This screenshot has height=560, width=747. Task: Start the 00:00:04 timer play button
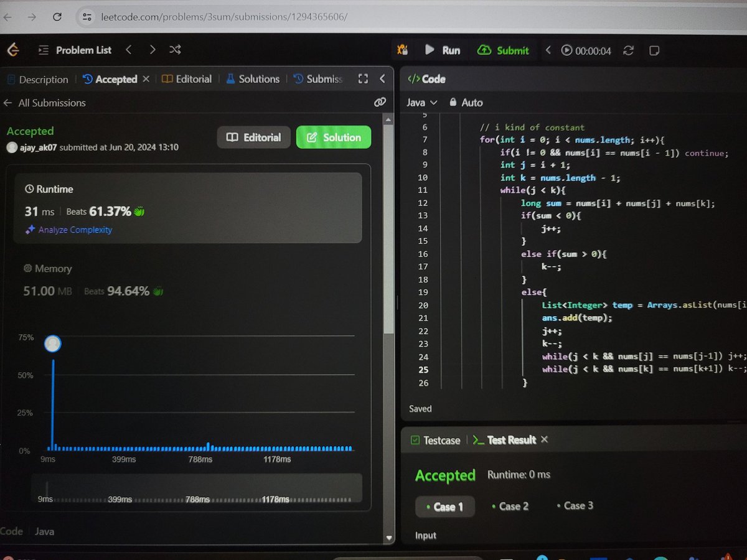click(x=566, y=50)
